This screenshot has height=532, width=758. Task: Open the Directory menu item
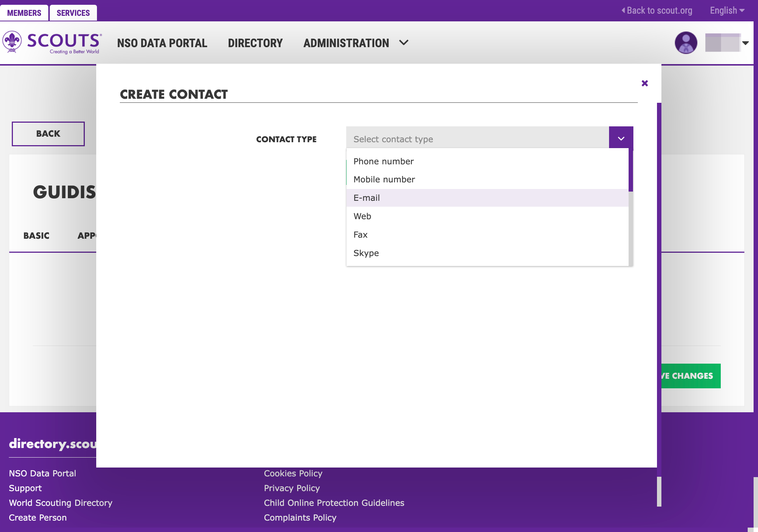pyautogui.click(x=255, y=43)
